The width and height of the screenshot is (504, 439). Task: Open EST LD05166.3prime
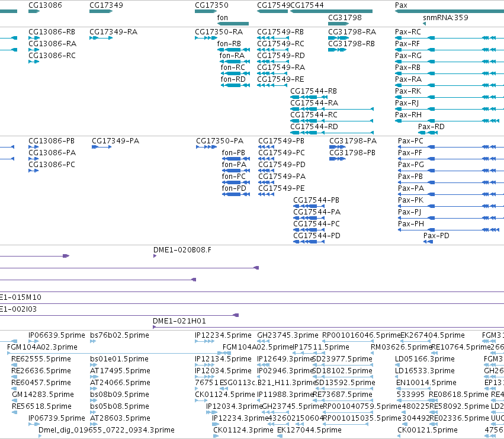tap(425, 359)
